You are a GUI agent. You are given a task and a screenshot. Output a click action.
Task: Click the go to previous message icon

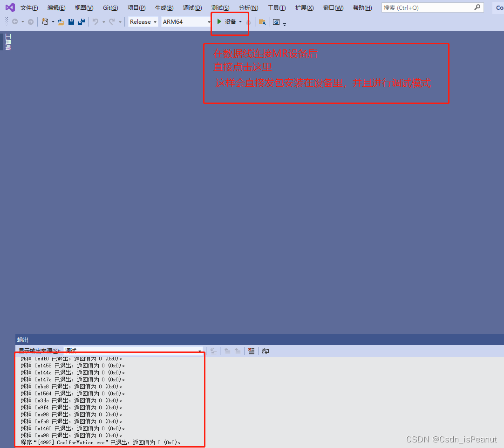coord(227,351)
